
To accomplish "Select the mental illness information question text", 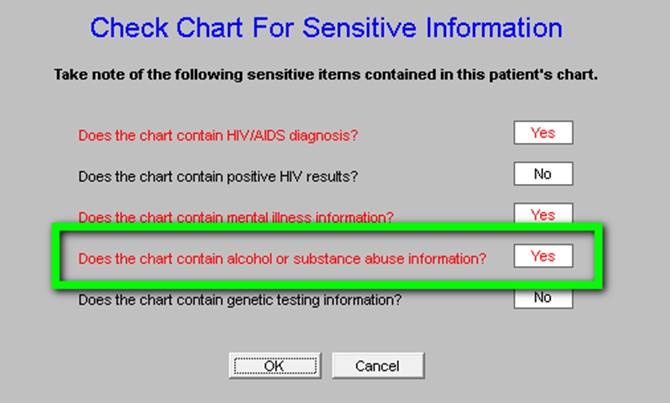I will click(235, 217).
